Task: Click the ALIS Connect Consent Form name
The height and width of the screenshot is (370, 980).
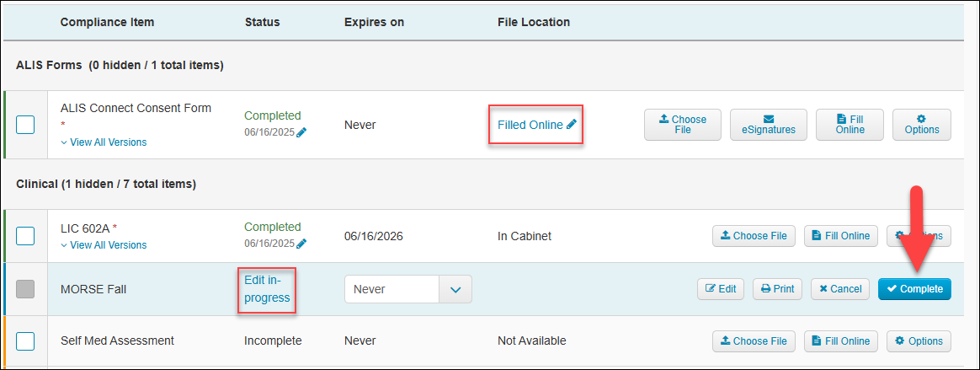Action: (136, 108)
